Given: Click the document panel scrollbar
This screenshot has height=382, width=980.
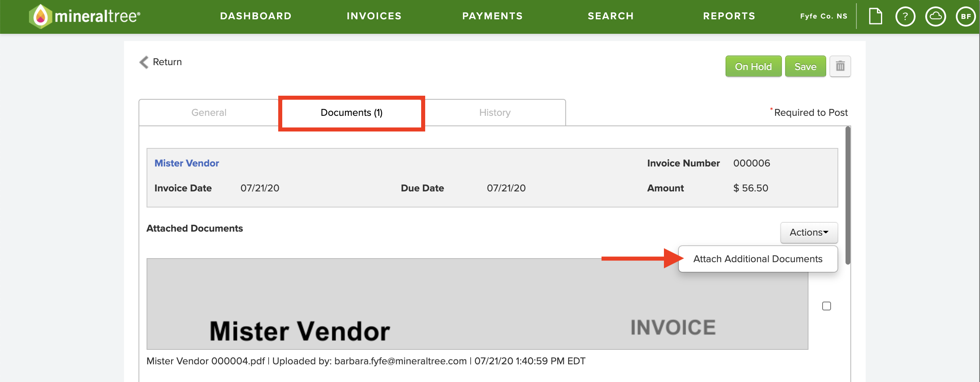Looking at the screenshot, I should [x=848, y=195].
